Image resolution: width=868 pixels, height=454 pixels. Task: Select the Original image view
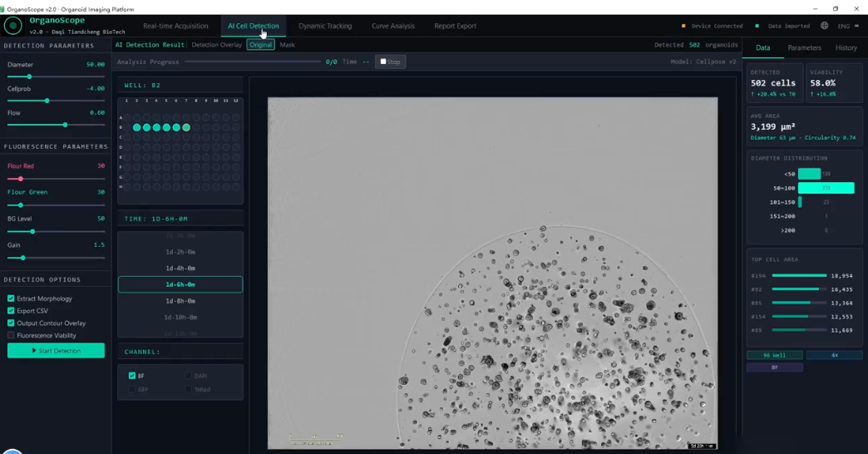point(261,45)
